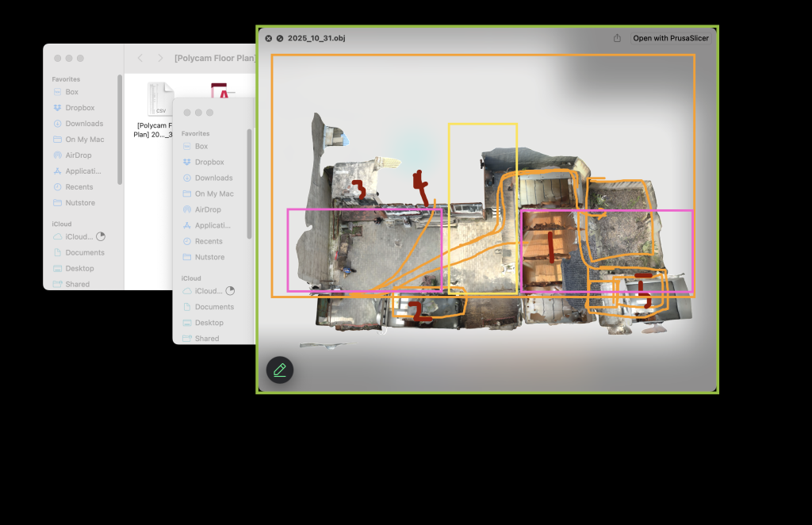Select Recents in the rear Finder window sidebar
Viewport: 812px width, 525px height.
(79, 187)
